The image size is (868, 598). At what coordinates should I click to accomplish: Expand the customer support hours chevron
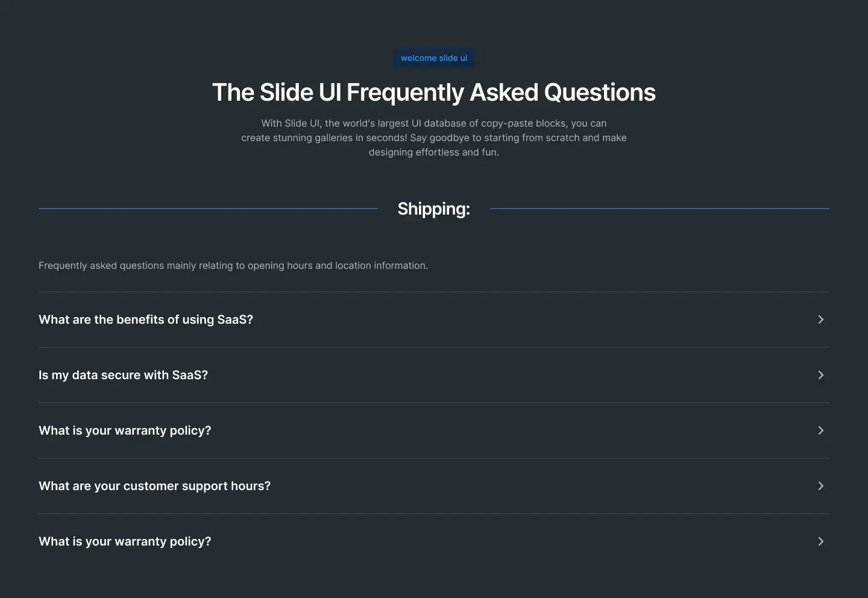click(x=820, y=486)
